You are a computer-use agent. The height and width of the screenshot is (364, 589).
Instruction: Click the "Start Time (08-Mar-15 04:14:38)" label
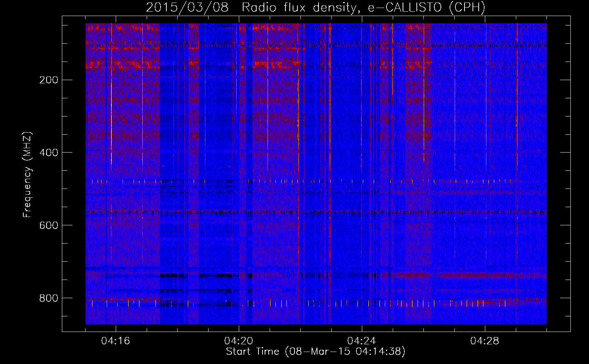[316, 352]
